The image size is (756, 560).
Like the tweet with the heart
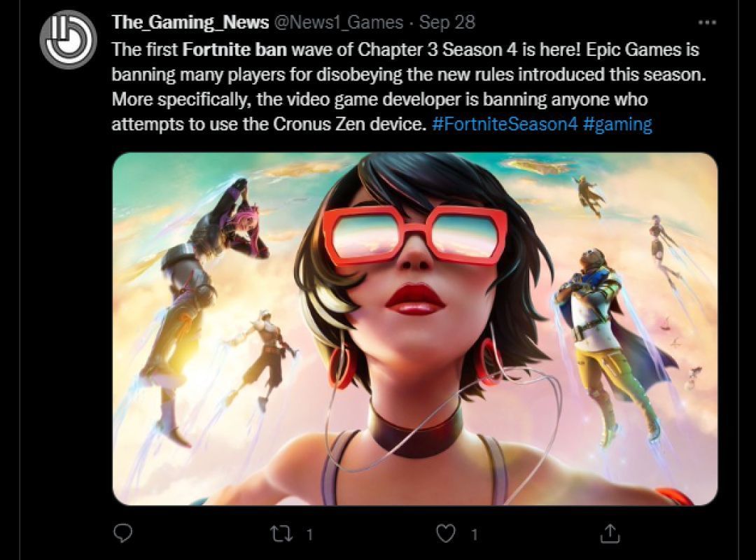[445, 533]
